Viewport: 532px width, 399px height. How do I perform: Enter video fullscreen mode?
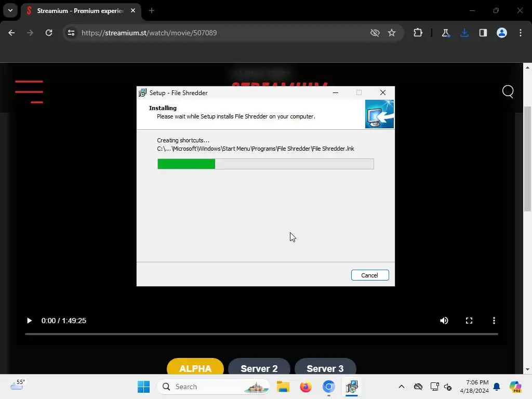click(x=469, y=321)
